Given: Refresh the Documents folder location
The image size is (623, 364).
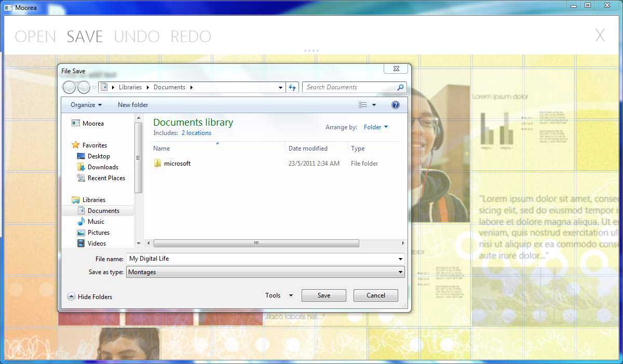Looking at the screenshot, I should coord(292,87).
